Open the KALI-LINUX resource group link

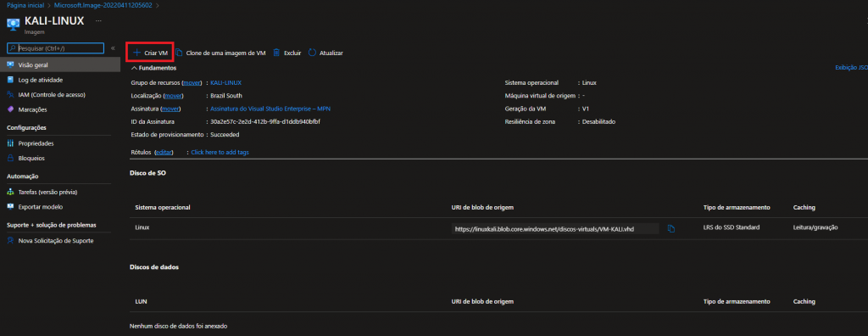point(225,82)
